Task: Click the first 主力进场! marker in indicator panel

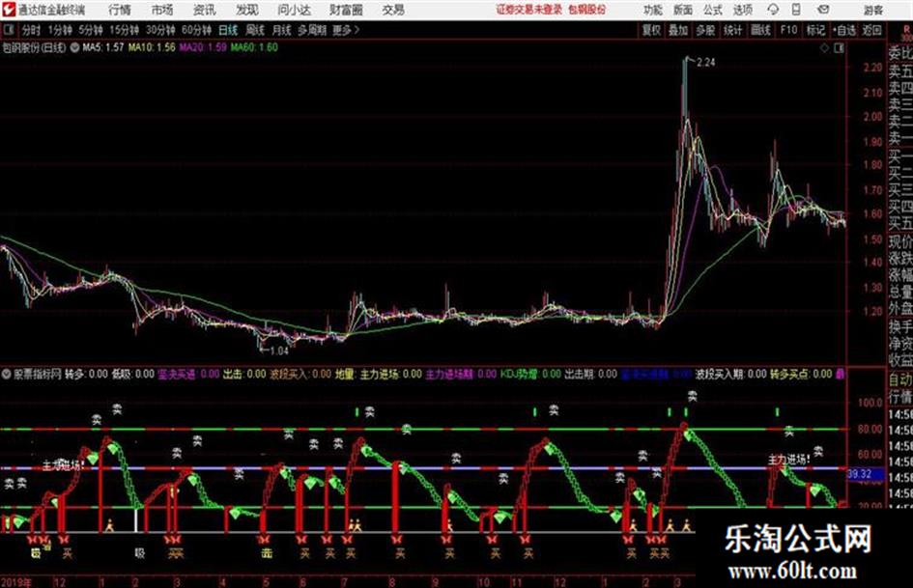Action: tap(64, 464)
